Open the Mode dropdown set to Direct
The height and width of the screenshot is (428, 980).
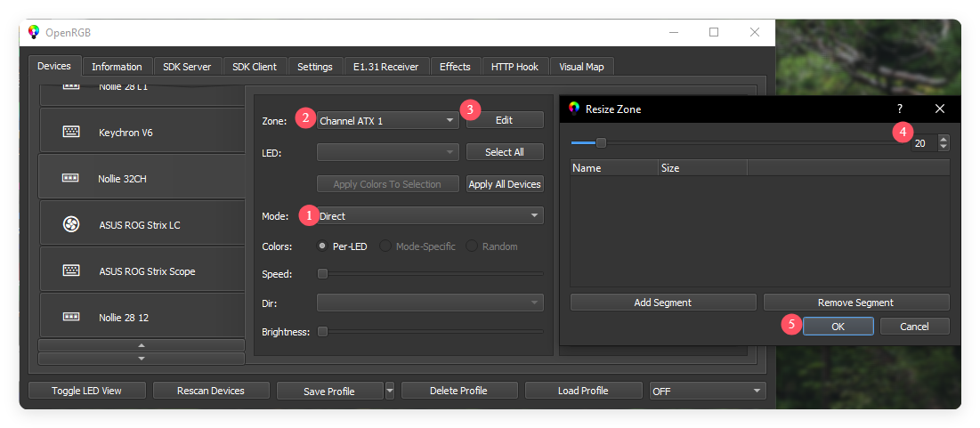click(431, 215)
